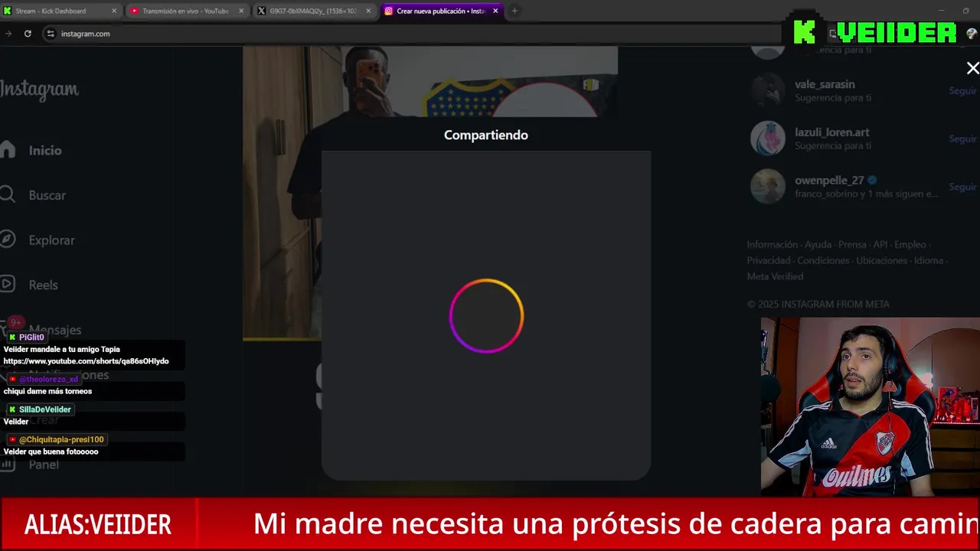Open vale_sarasin's profile avatar

pos(767,90)
